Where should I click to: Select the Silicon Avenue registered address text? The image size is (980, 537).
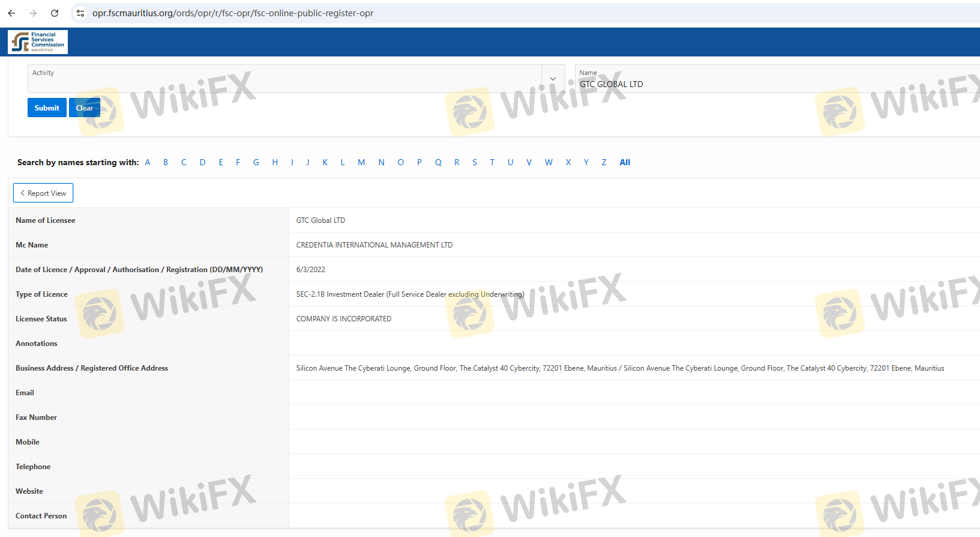(x=620, y=368)
